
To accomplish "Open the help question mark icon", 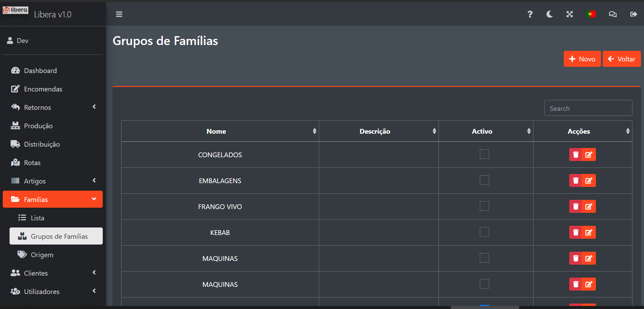I will point(530,14).
